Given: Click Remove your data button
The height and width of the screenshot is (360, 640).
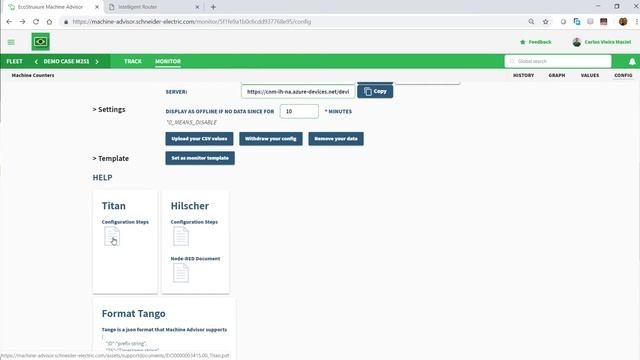Looking at the screenshot, I should [336, 139].
